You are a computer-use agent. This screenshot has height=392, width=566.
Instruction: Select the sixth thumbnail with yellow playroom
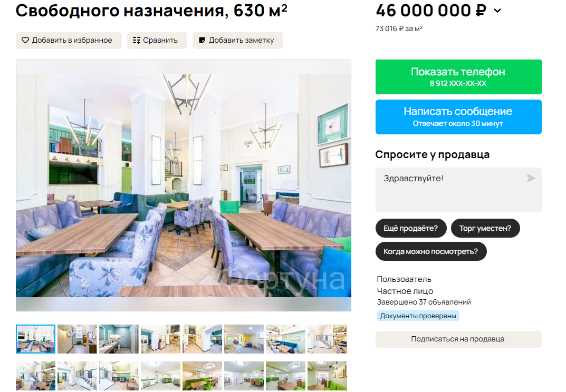click(244, 339)
